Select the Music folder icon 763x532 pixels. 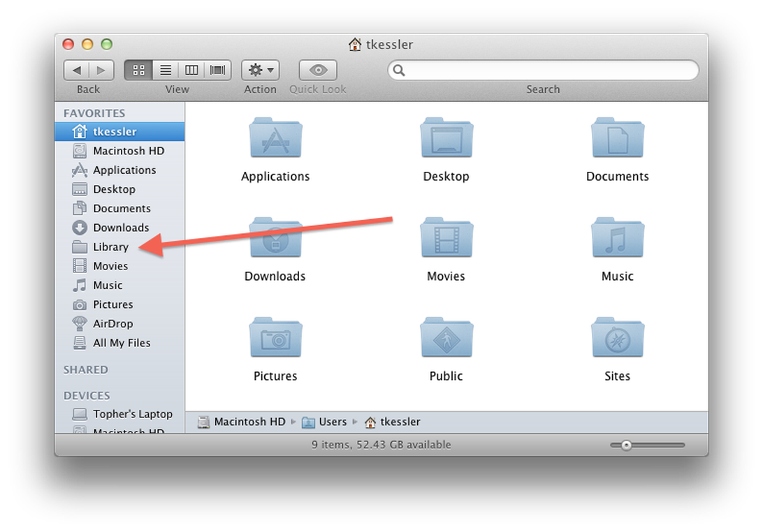618,237
